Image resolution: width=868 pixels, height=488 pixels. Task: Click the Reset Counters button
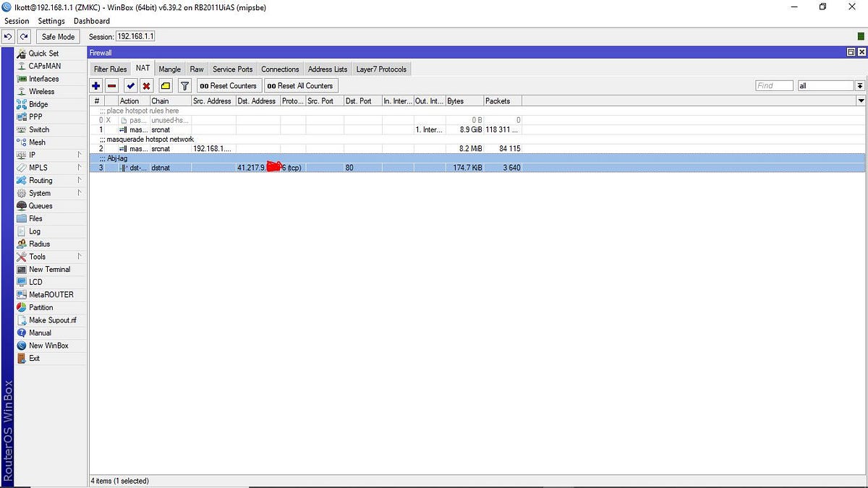[x=228, y=85]
